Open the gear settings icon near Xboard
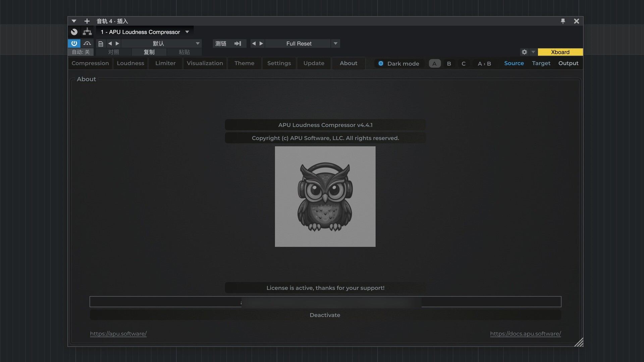 pos(524,52)
